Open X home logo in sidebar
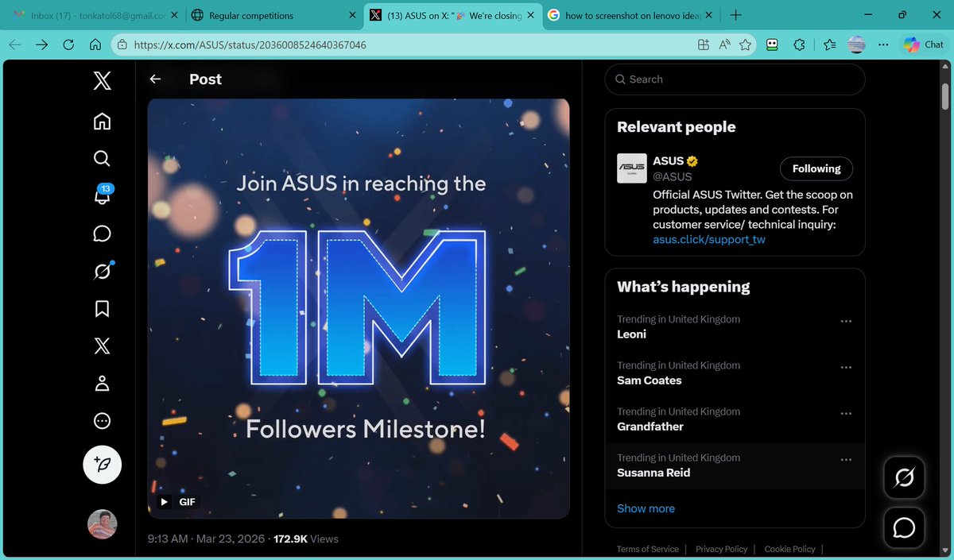The height and width of the screenshot is (560, 954). point(102,79)
